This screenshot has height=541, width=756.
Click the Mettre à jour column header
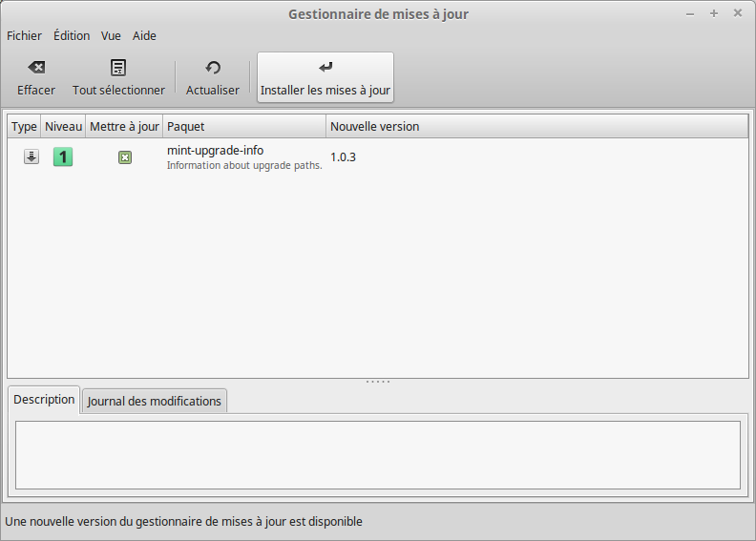pyautogui.click(x=124, y=127)
